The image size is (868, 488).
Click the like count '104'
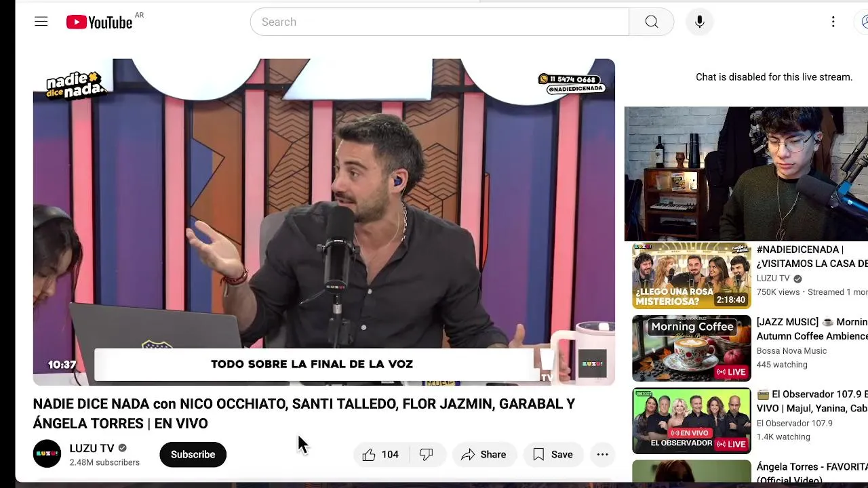[390, 455]
